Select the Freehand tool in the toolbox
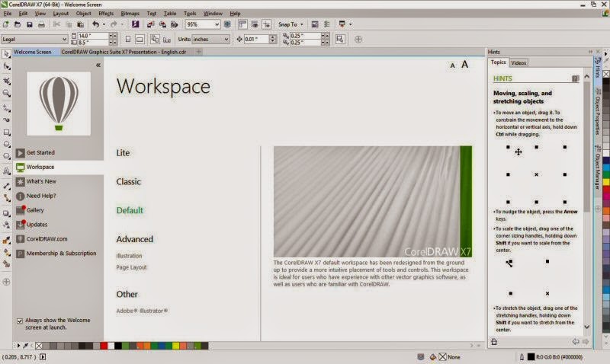The height and width of the screenshot is (364, 610). (x=6, y=107)
